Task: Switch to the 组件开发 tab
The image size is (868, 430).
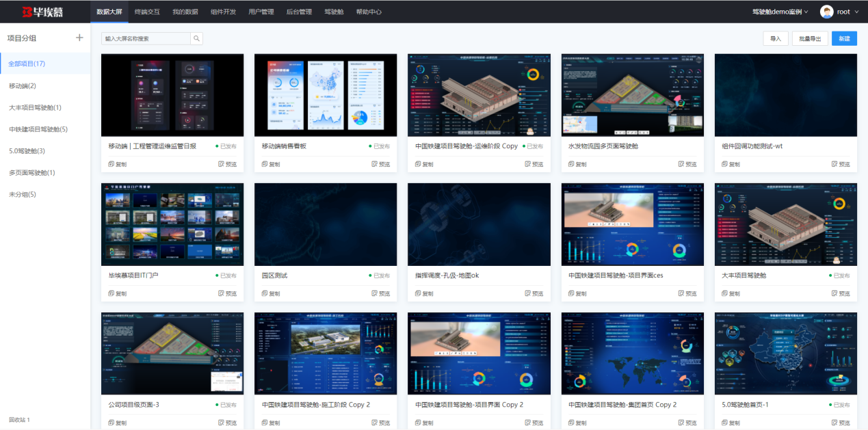Action: [223, 12]
